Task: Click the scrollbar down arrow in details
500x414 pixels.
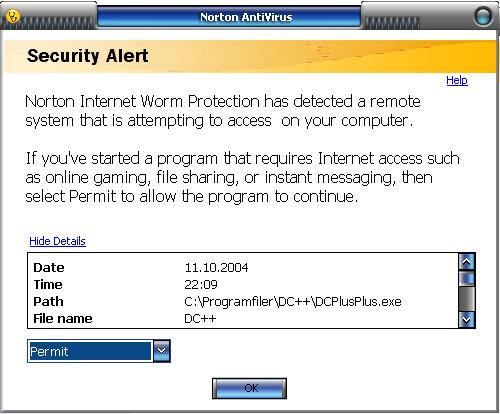Action: 467,320
